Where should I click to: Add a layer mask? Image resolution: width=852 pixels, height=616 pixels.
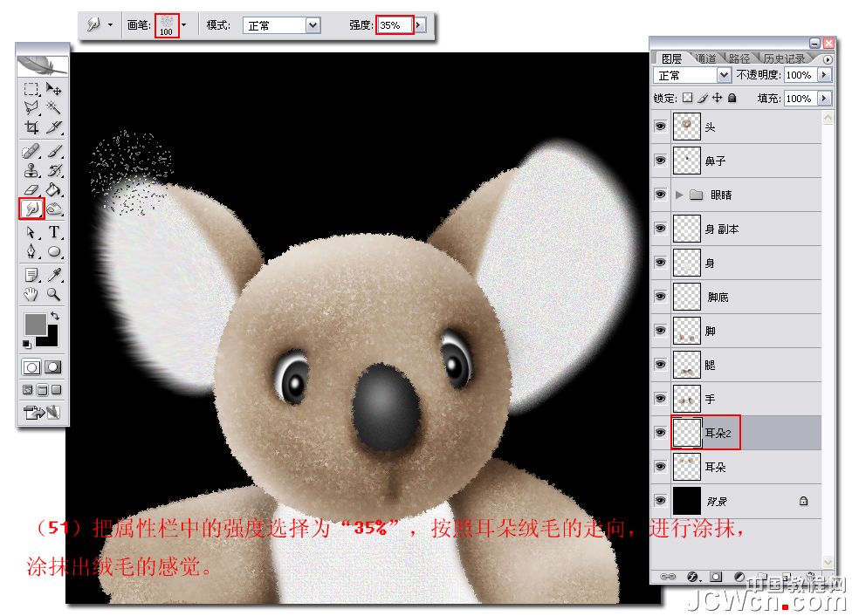pyautogui.click(x=716, y=577)
